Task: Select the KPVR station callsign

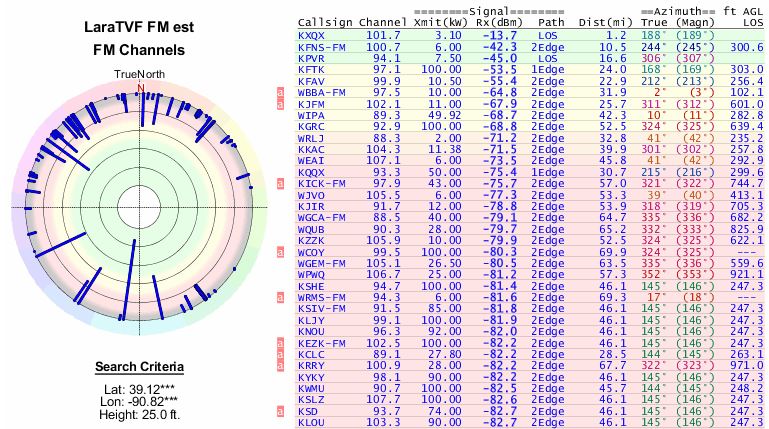Action: click(x=311, y=58)
